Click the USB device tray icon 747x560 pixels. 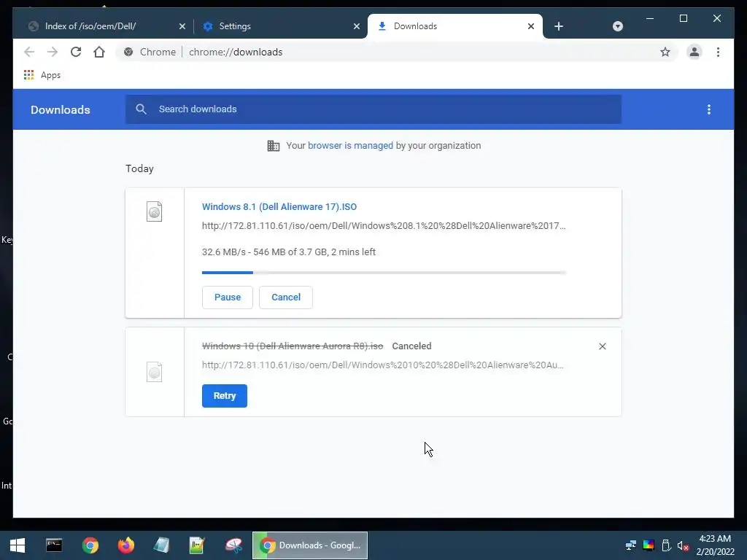click(x=666, y=545)
